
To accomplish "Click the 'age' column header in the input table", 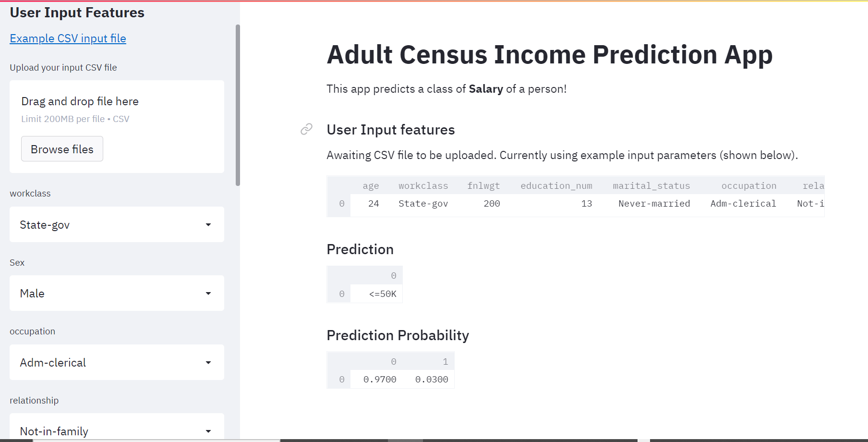I will click(371, 185).
